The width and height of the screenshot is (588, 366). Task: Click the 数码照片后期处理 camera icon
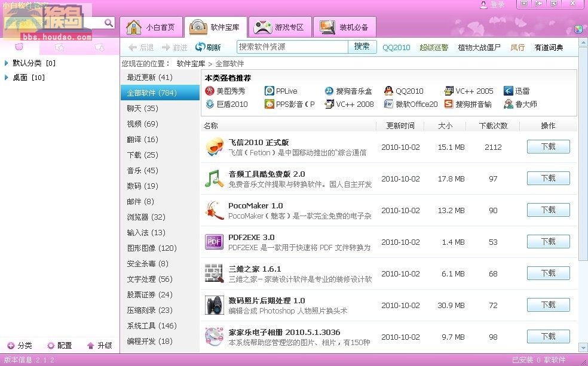(x=215, y=305)
